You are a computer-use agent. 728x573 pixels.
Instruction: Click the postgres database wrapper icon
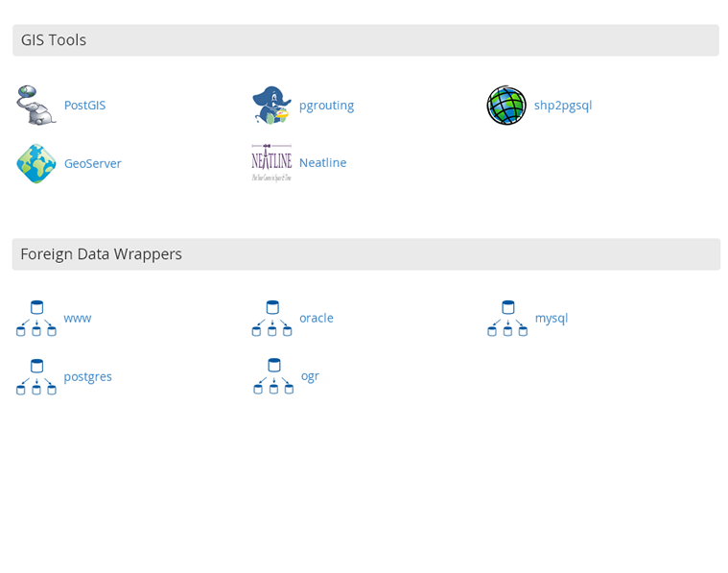pyautogui.click(x=36, y=377)
